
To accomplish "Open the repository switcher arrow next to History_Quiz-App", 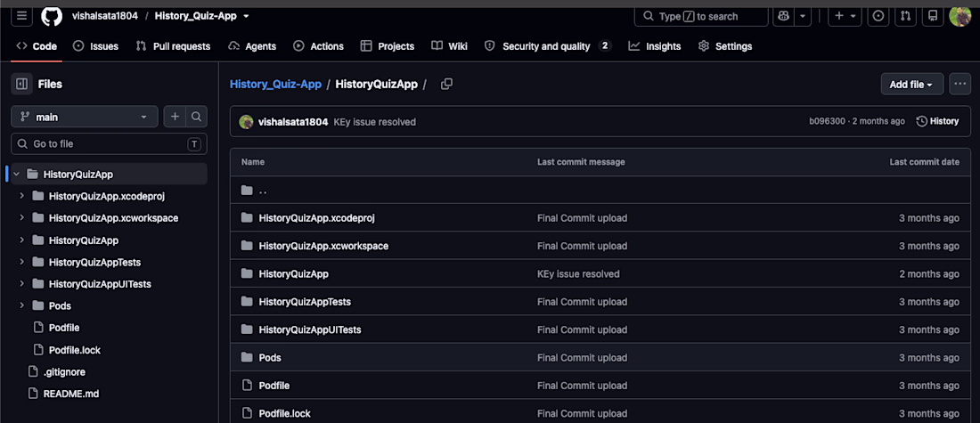I will click(x=246, y=16).
